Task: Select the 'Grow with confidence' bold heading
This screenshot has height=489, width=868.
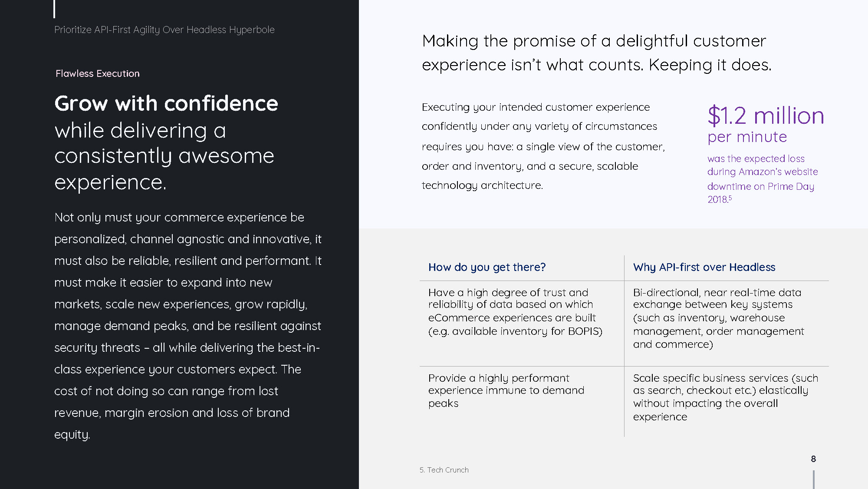Action: (x=166, y=103)
